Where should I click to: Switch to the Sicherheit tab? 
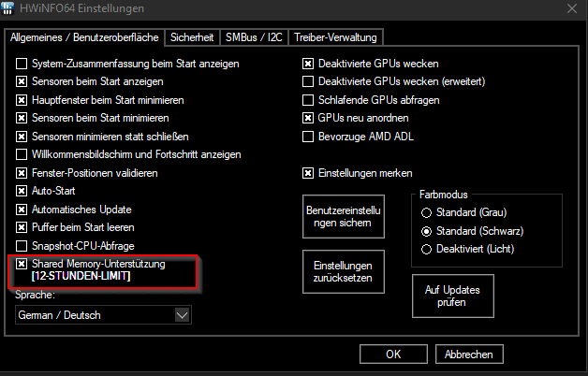pos(192,37)
